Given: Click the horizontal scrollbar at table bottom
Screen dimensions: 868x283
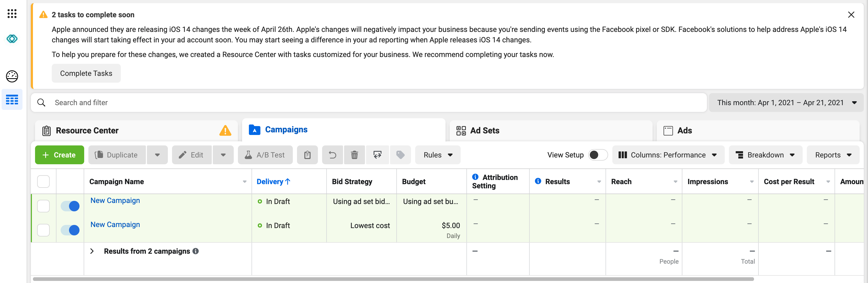Looking at the screenshot, I should point(393,279).
